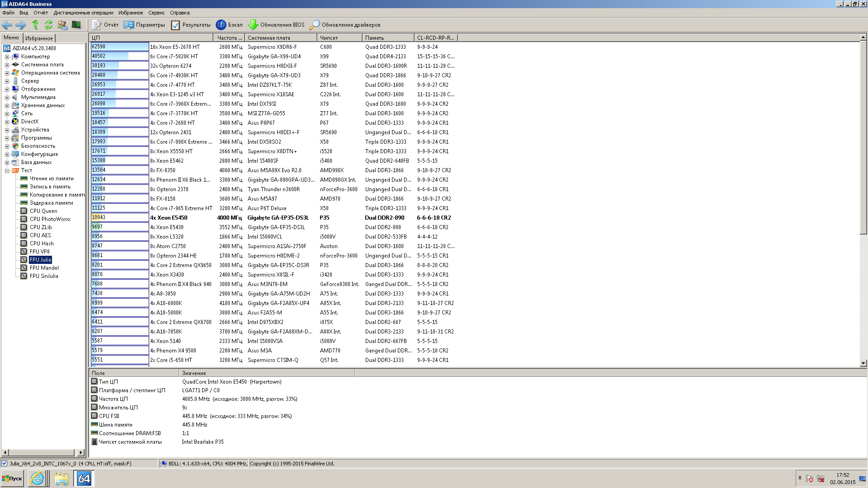Open the remote users toolbar icon
868x488 pixels.
[62, 25]
